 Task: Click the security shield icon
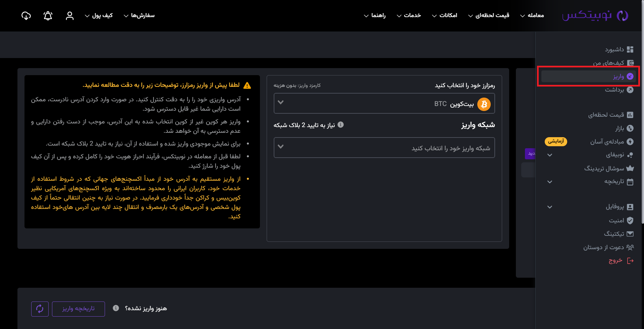click(630, 220)
